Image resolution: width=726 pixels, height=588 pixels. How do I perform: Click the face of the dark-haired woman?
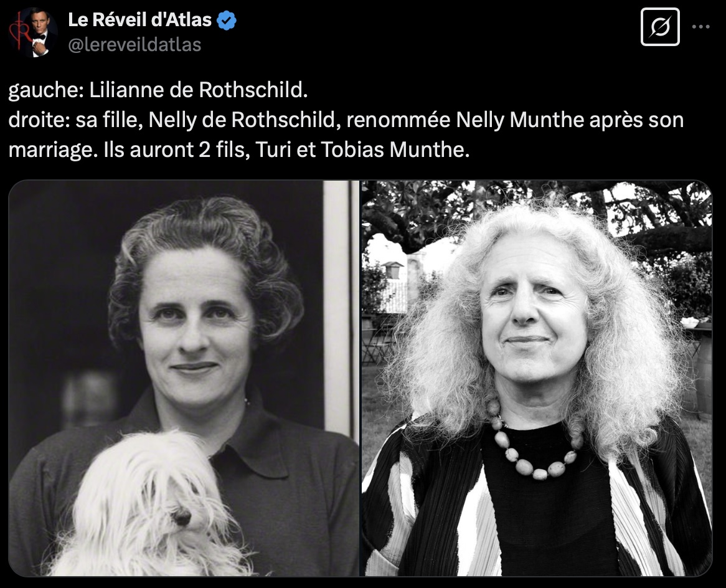tap(197, 325)
